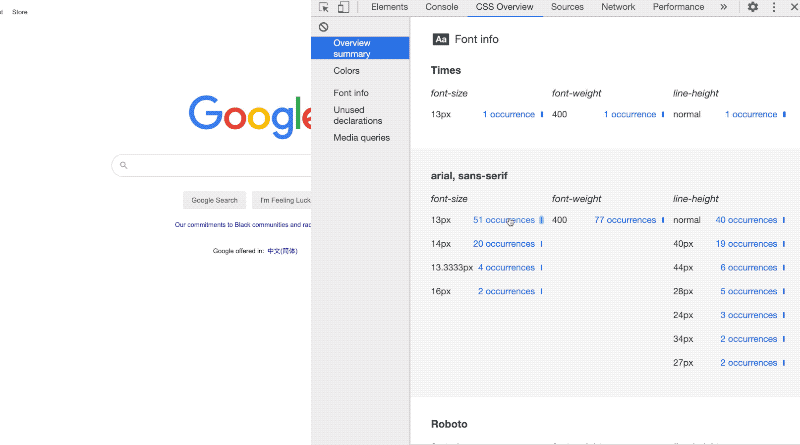The width and height of the screenshot is (800, 445).
Task: Open DevTools settings gear icon
Action: point(753,7)
